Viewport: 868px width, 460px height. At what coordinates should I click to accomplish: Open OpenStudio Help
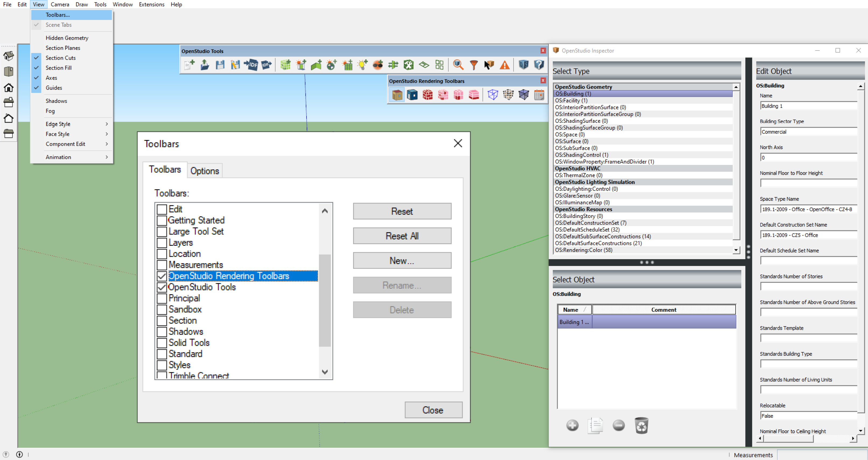click(539, 65)
